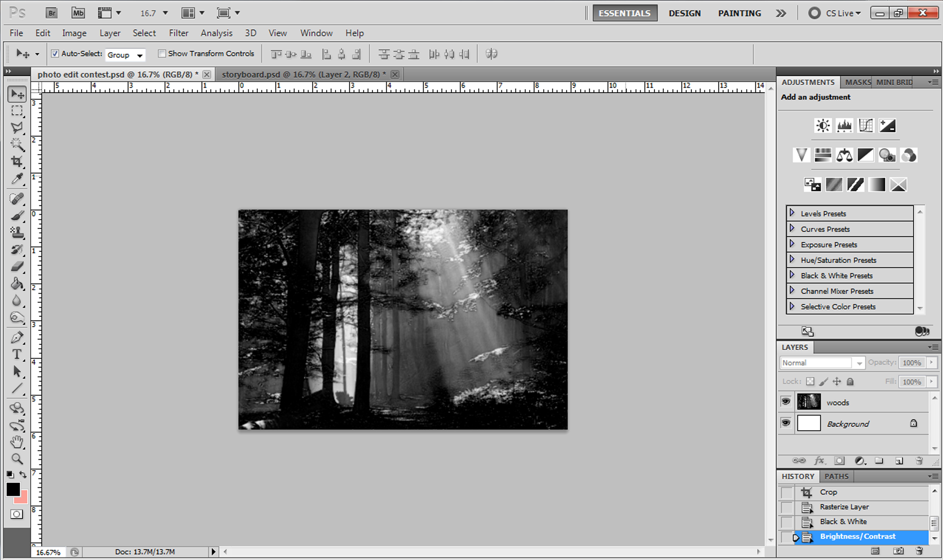This screenshot has height=560, width=943.
Task: Toggle Quick Mask mode
Action: [x=17, y=514]
